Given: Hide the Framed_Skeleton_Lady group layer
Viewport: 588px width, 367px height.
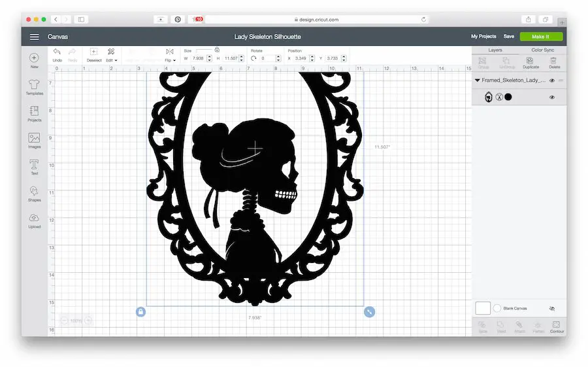Looking at the screenshot, I should 551,80.
